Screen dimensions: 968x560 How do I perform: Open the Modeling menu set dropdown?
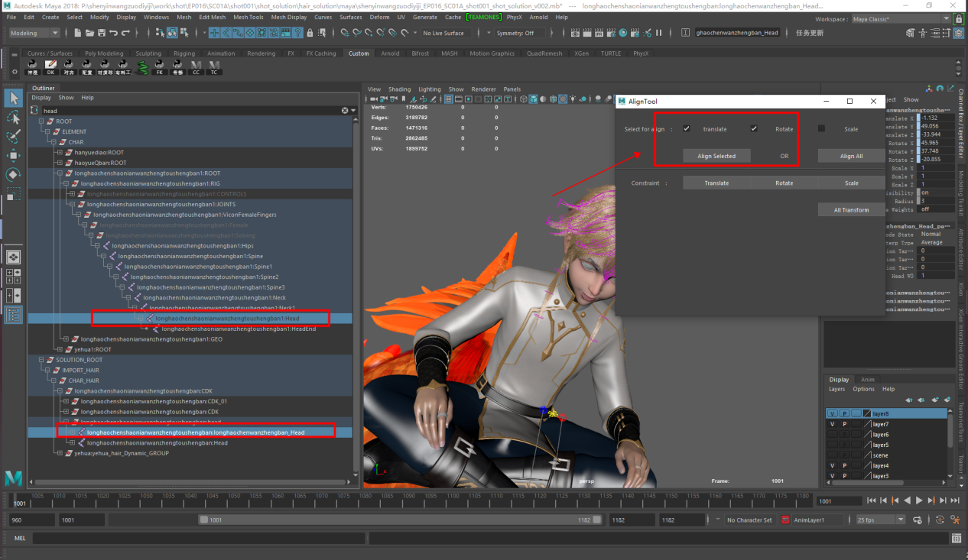pos(34,34)
